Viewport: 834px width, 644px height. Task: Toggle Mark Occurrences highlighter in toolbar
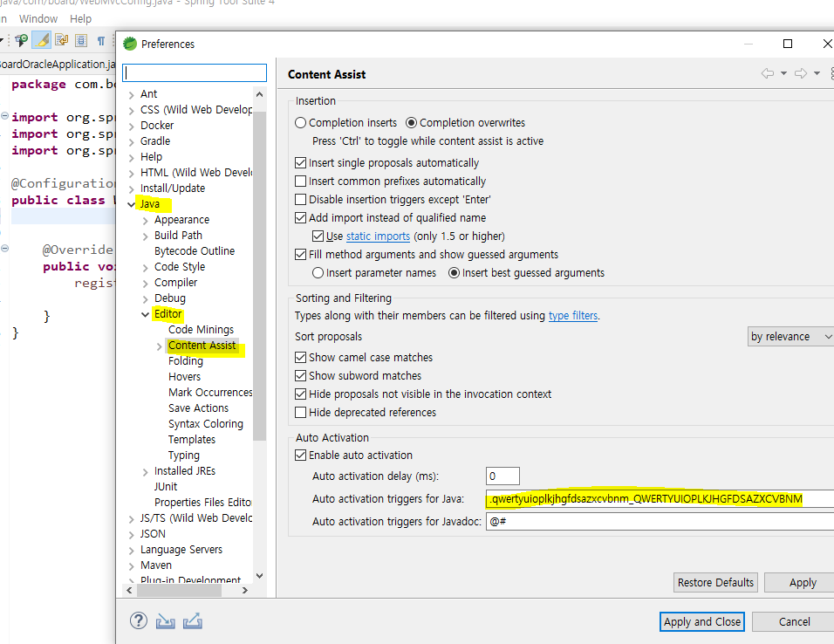coord(42,40)
